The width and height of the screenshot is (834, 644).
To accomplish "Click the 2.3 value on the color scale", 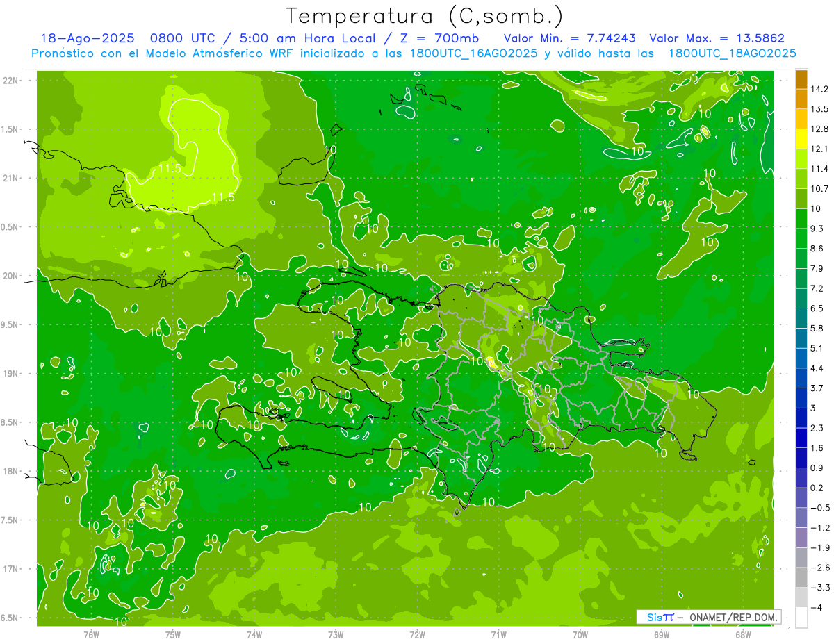I will pos(817,428).
